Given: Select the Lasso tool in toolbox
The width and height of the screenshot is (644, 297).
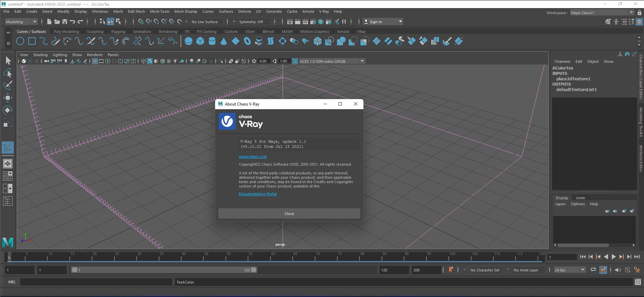Looking at the screenshot, I should pyautogui.click(x=8, y=73).
